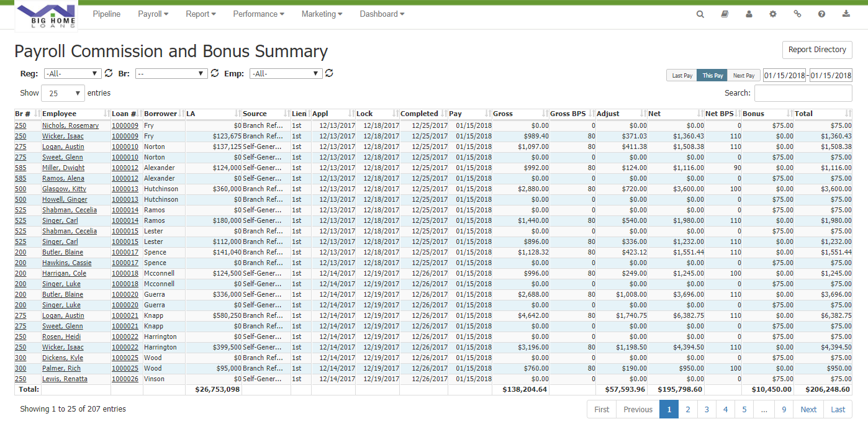
Task: Open employee Palmer, Rich link
Action: pos(61,369)
